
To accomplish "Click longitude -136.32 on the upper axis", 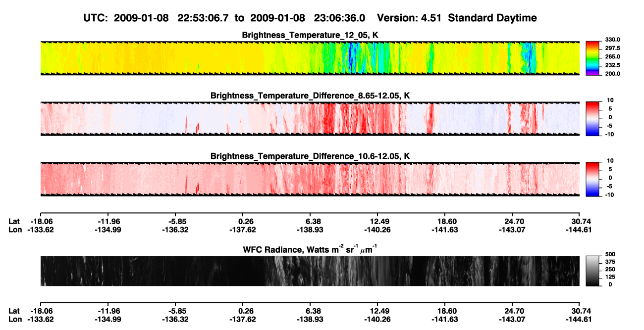I will coord(175,230).
